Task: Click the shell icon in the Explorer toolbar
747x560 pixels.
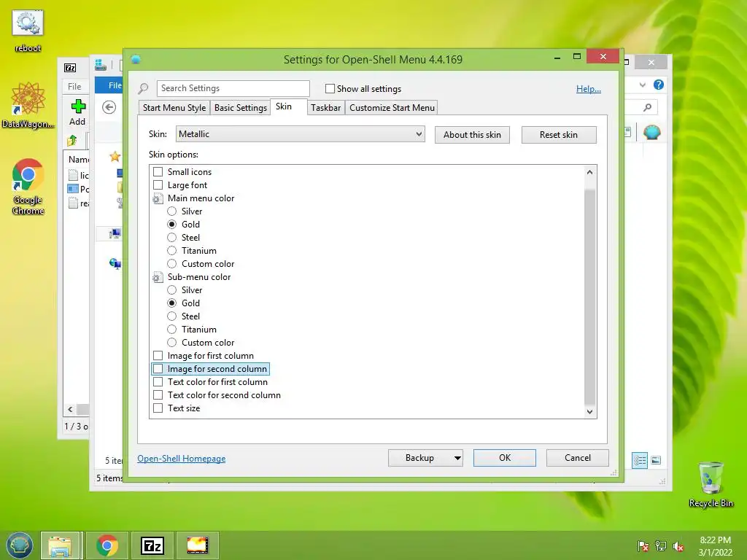Action: tap(651, 132)
